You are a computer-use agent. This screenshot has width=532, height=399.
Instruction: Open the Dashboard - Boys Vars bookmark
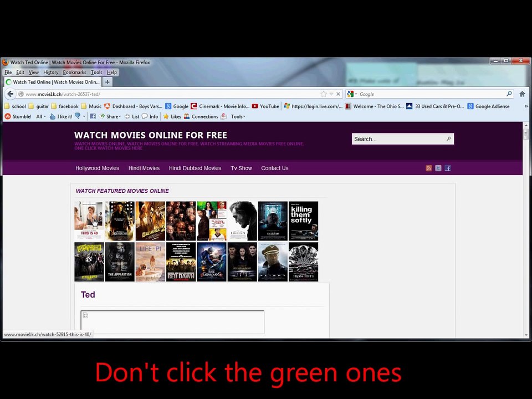click(133, 106)
